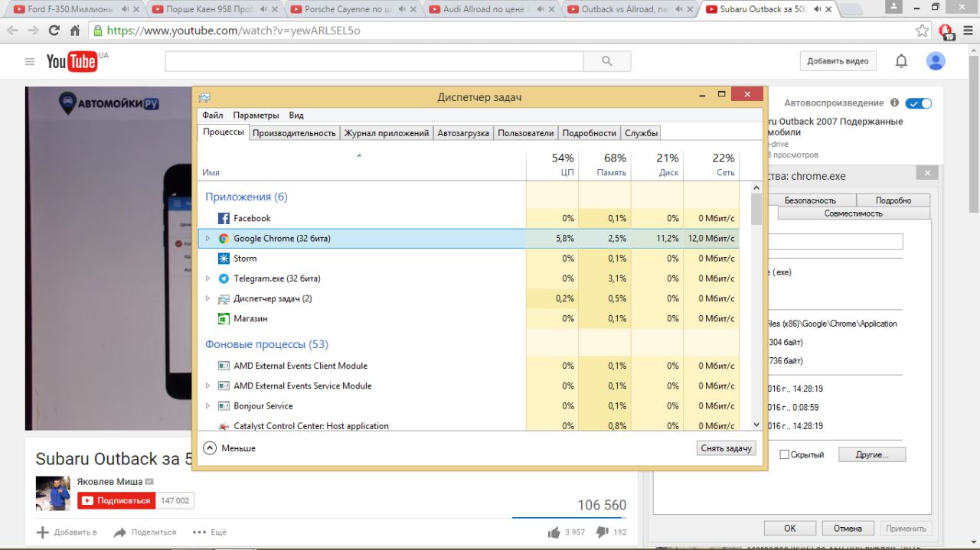Image resolution: width=980 pixels, height=550 pixels.
Task: Click the YouTube search magnifier button
Action: click(607, 62)
